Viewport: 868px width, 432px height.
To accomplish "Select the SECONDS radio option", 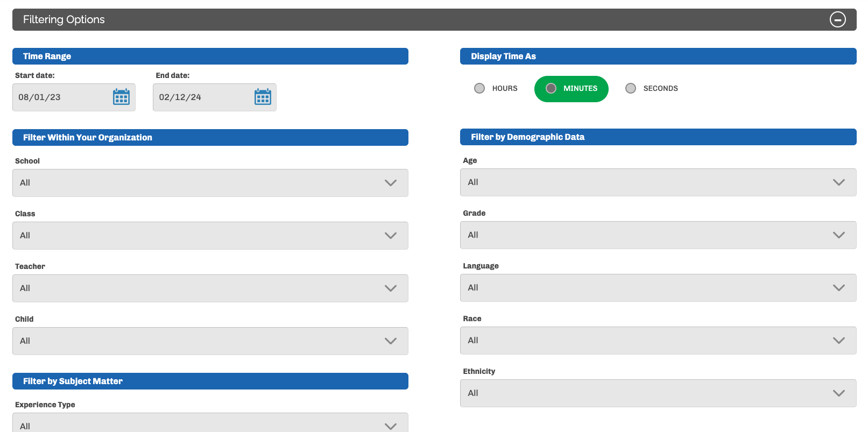I will pyautogui.click(x=651, y=88).
